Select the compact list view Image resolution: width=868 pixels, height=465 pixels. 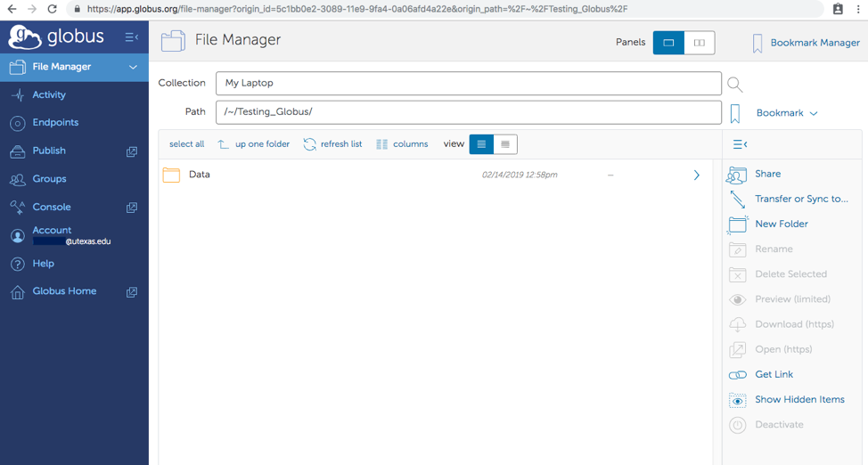[x=505, y=144]
